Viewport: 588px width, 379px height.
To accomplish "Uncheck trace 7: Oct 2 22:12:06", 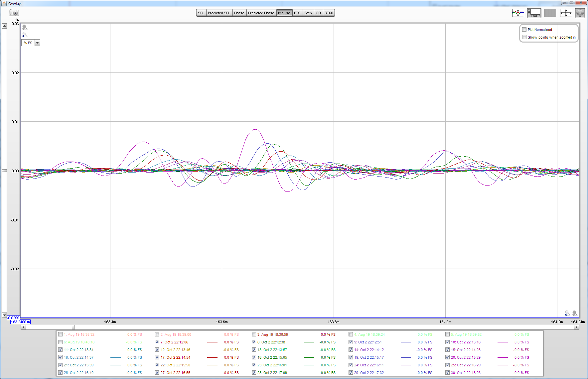I will tap(157, 342).
